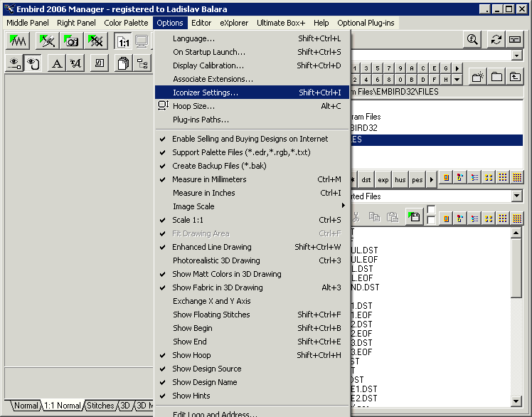
Task: Click the monitor display toolbar icon
Action: (x=142, y=41)
